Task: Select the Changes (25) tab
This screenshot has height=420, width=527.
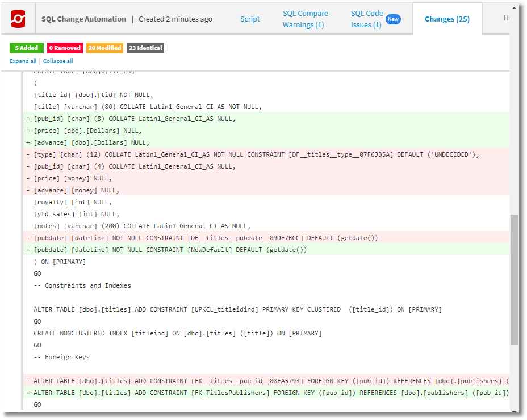Action: (x=447, y=19)
